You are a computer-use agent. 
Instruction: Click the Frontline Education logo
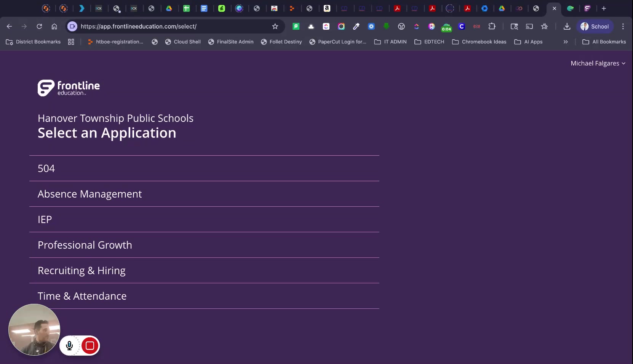(69, 88)
